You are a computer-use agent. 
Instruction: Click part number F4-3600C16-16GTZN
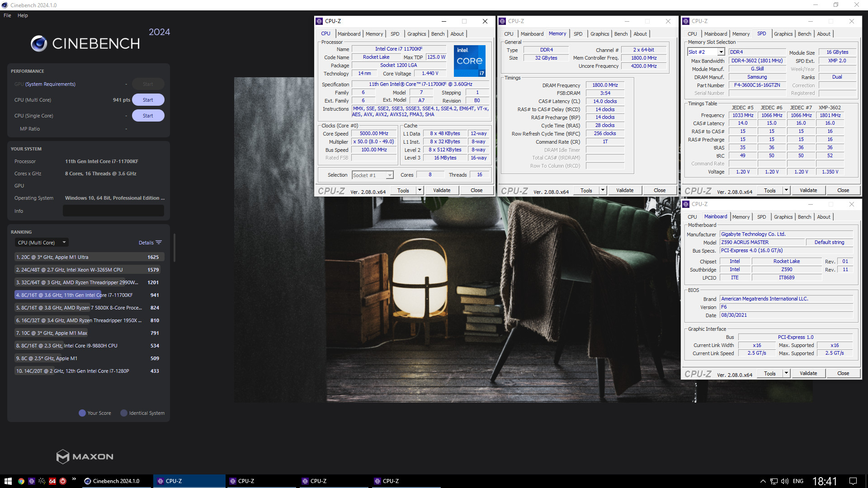pyautogui.click(x=757, y=85)
